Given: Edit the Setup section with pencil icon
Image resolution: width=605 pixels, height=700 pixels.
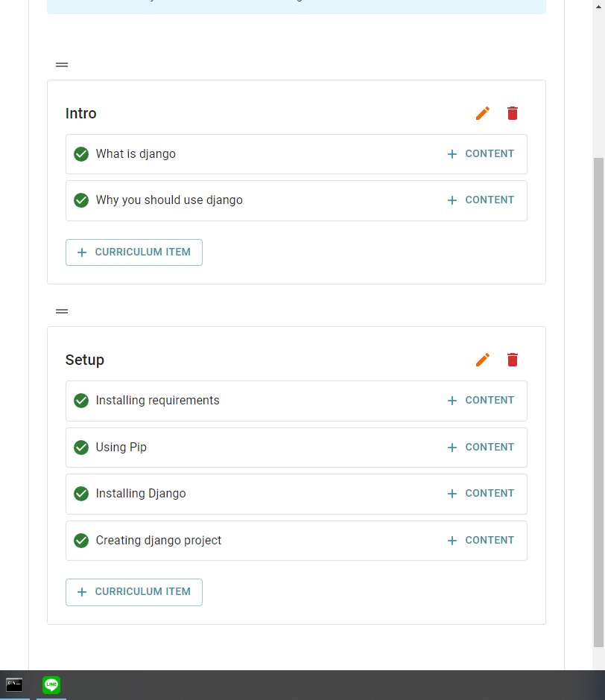Looking at the screenshot, I should [x=483, y=360].
